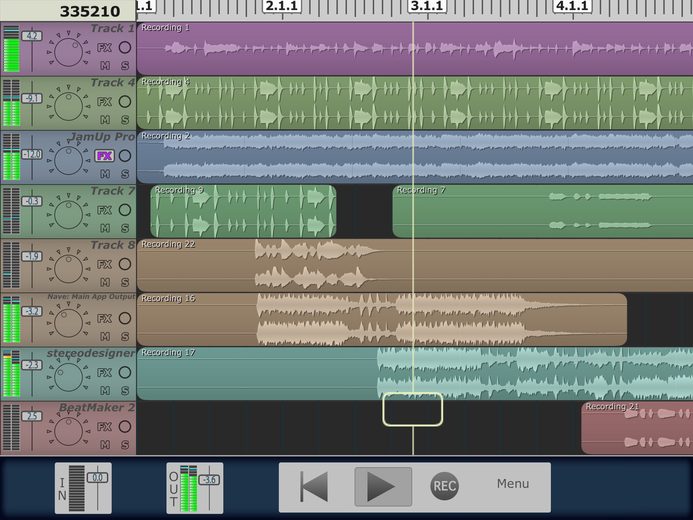Image resolution: width=693 pixels, height=520 pixels.
Task: Solo the BeatMaker 2 track
Action: coord(125,445)
